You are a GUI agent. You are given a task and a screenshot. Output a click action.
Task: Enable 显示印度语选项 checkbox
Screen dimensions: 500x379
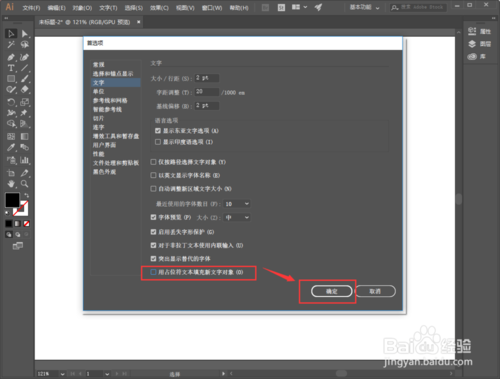(158, 142)
